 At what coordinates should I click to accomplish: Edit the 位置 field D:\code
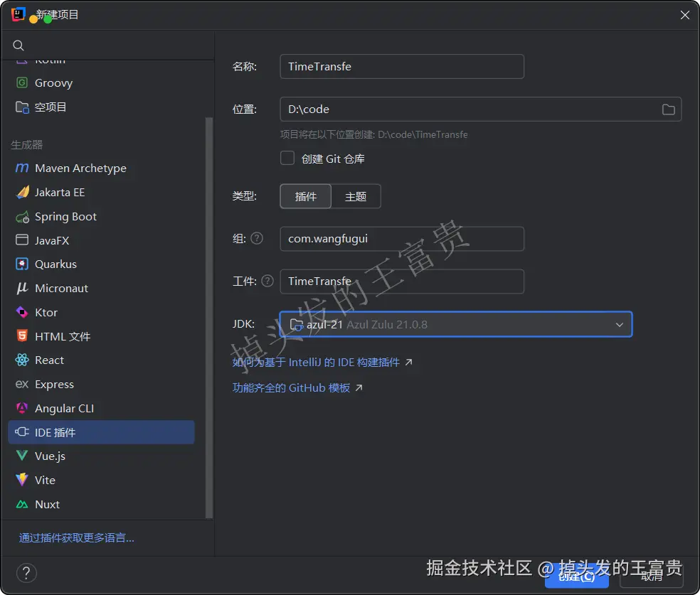click(x=480, y=109)
